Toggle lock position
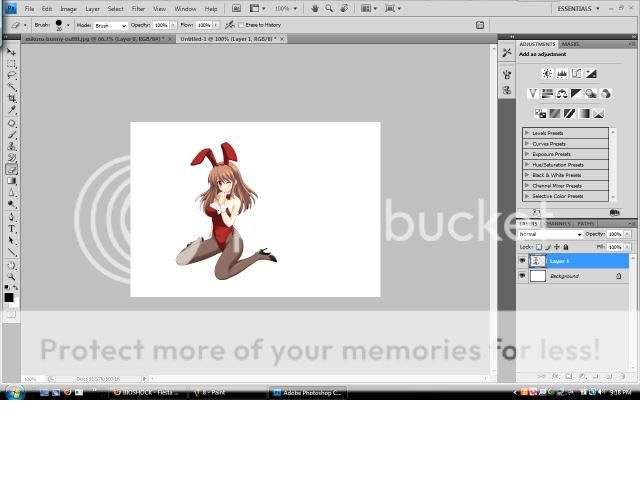The image size is (640, 485). [557, 247]
